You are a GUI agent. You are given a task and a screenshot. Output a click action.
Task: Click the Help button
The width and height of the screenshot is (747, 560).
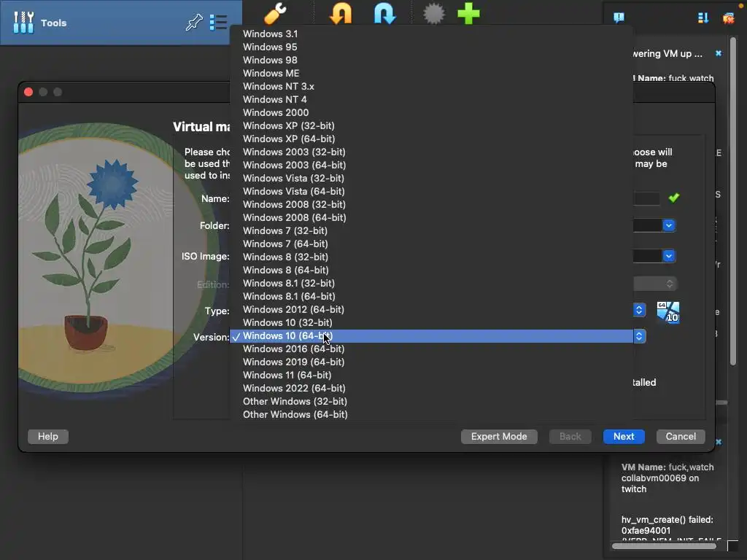[48, 436]
